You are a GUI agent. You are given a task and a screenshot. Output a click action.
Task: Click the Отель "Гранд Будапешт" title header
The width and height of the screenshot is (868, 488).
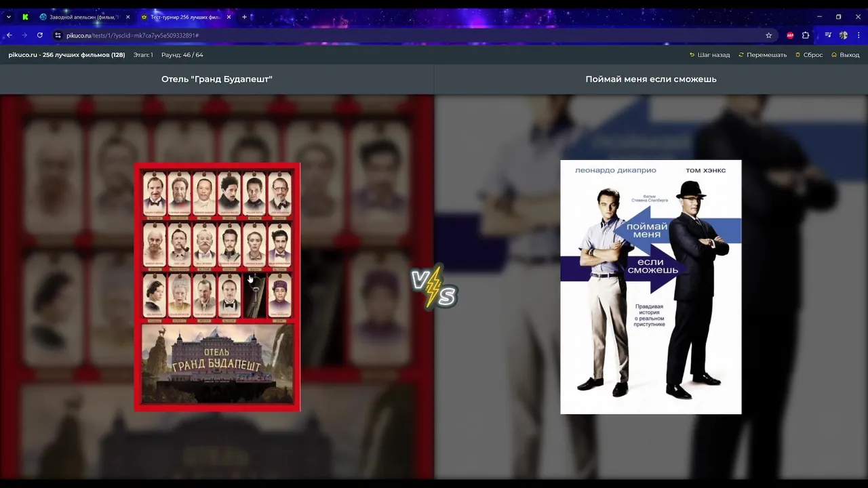(x=217, y=79)
